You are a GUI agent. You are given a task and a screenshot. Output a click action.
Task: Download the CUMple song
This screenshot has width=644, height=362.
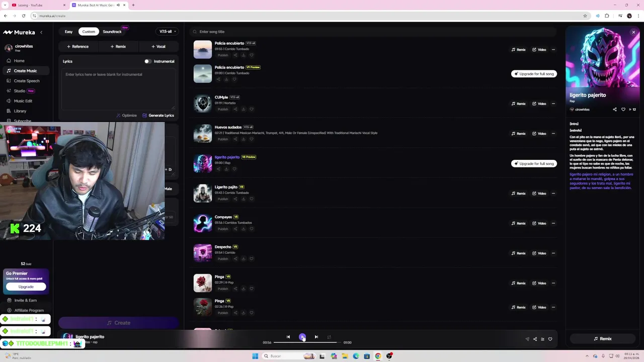244,109
